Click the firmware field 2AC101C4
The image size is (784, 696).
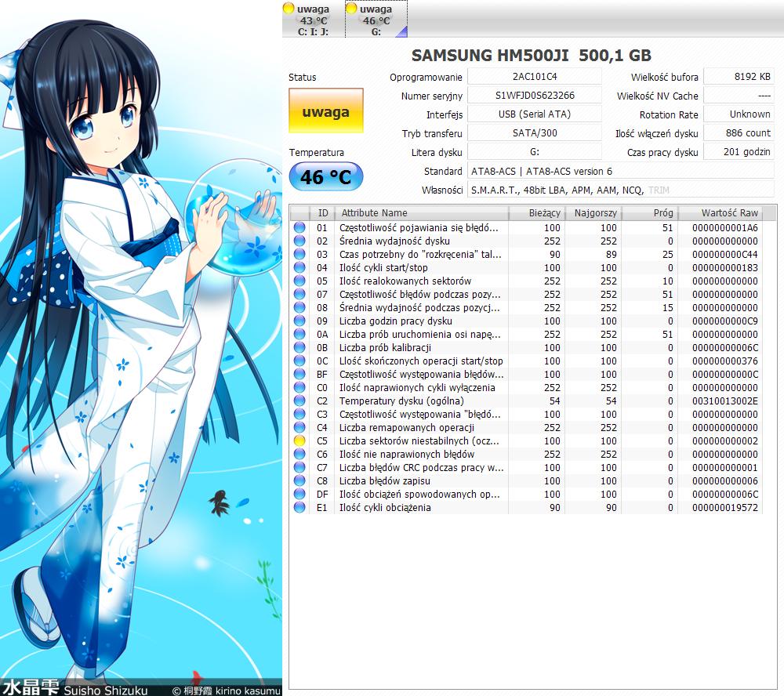coord(535,77)
